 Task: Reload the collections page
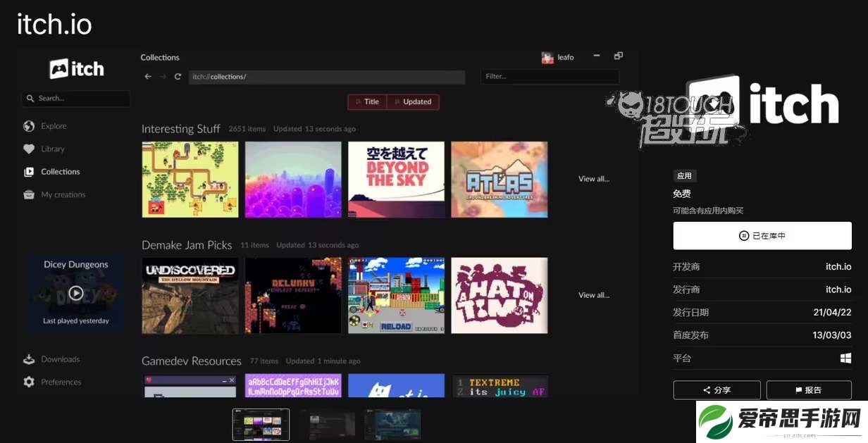[178, 77]
